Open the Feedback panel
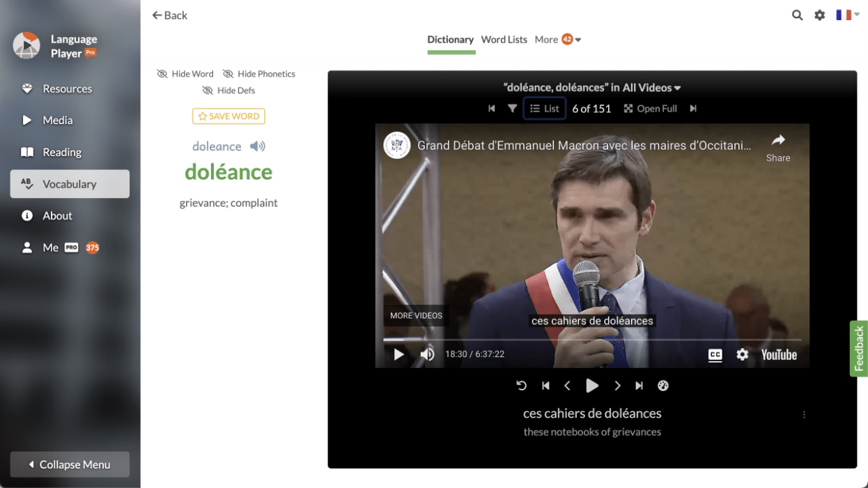Viewport: 868px width, 488px height. (x=858, y=349)
